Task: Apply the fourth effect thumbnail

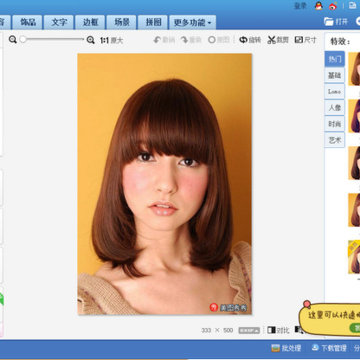Action: (354, 210)
